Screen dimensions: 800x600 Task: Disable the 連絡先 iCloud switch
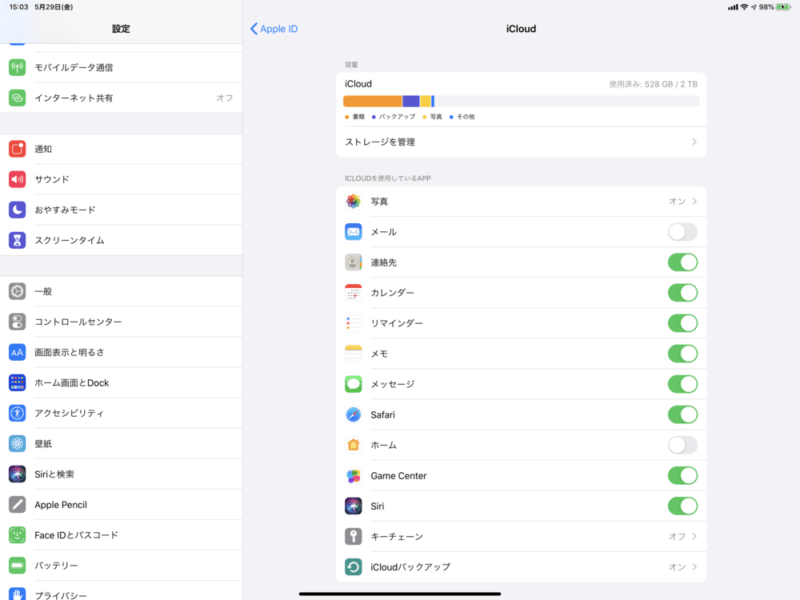click(x=683, y=262)
